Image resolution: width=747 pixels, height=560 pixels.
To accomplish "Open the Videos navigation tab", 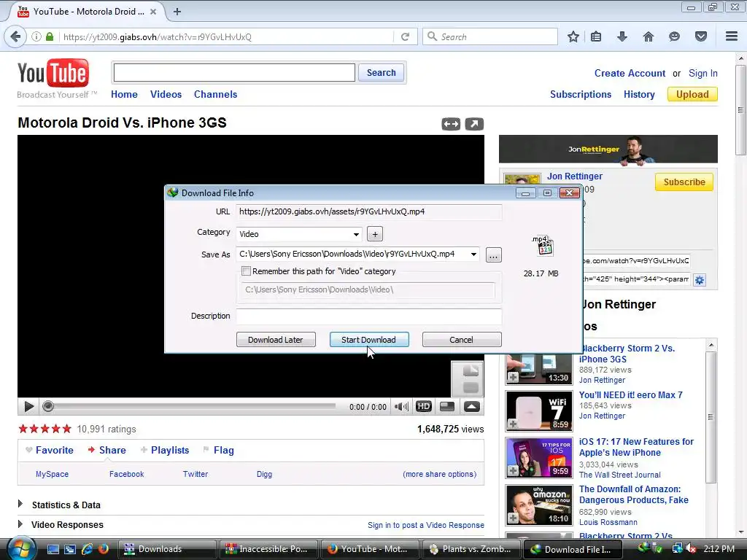I will pyautogui.click(x=166, y=94).
